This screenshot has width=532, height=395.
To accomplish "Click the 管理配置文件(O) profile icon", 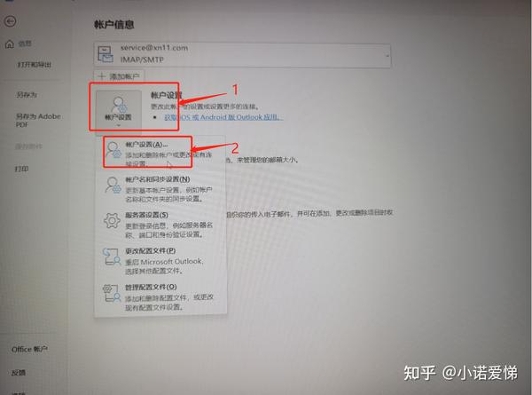I will [x=112, y=293].
